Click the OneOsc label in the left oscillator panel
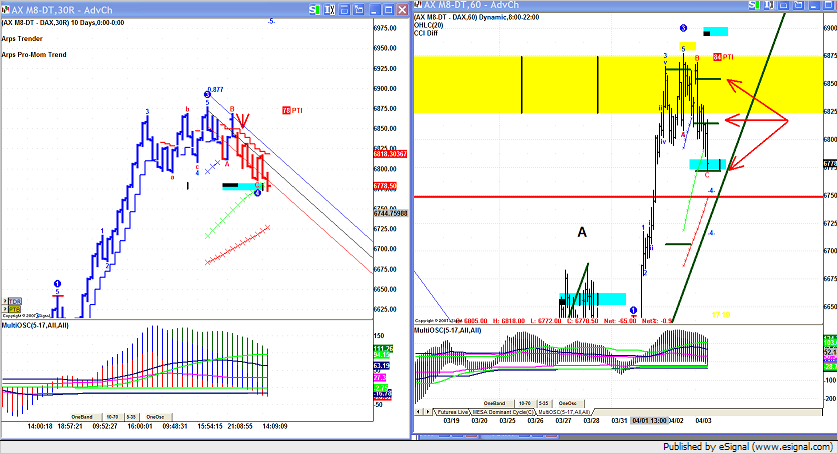The width and height of the screenshot is (838, 454). coord(155,415)
